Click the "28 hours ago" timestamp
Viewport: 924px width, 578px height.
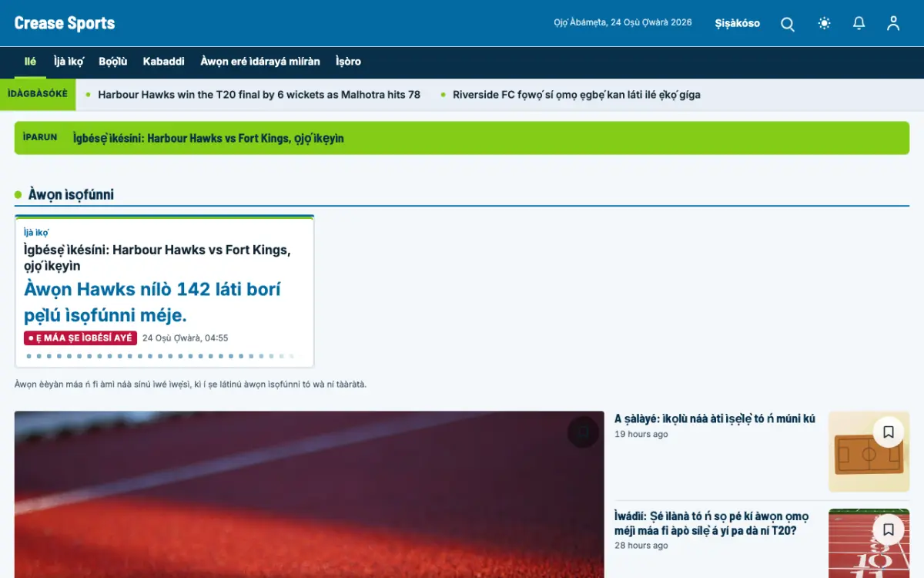tap(641, 546)
